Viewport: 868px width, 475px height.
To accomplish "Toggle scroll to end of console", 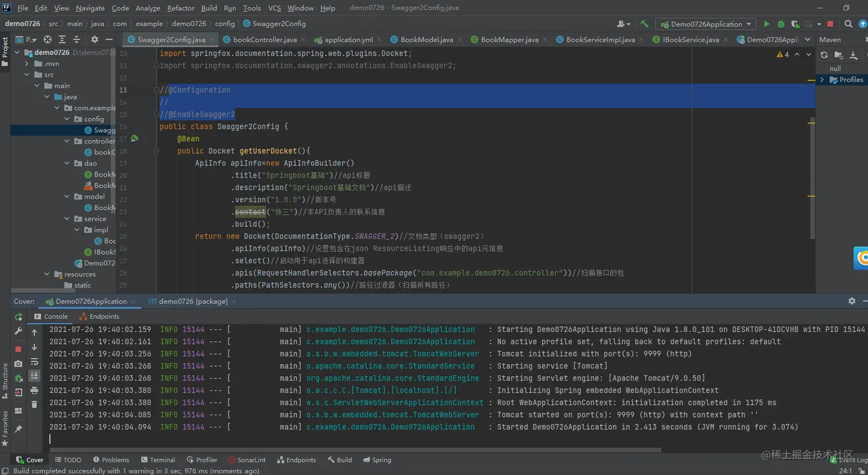I will click(34, 376).
